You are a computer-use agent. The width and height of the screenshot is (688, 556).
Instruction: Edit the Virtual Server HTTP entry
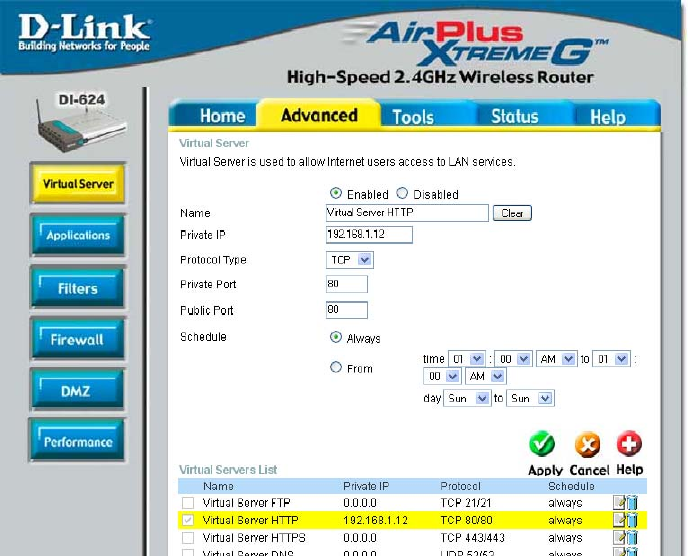pos(619,520)
